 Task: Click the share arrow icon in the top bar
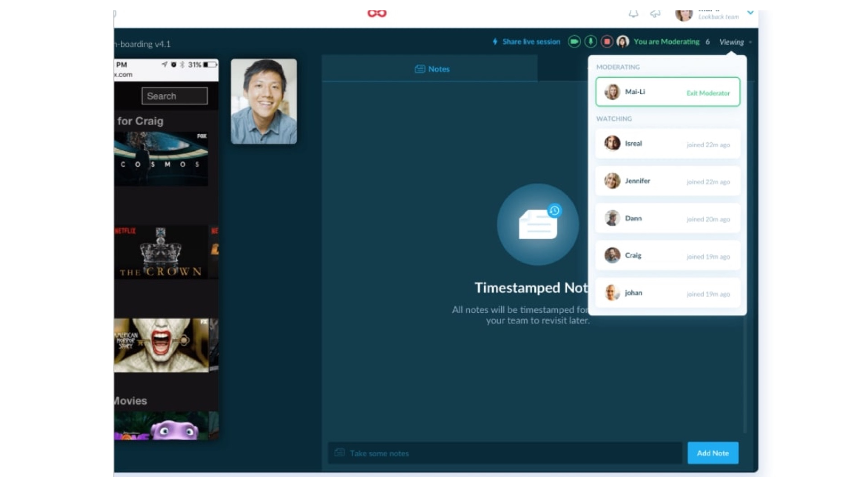[x=655, y=14]
